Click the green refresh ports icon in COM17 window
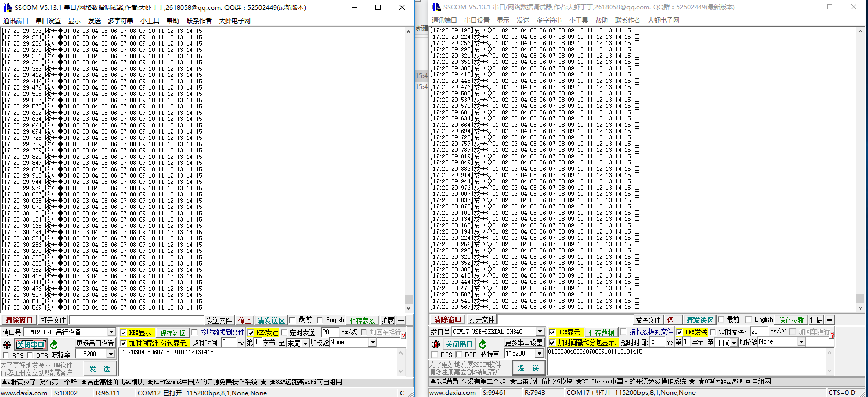Screen dimensions: 868x397 (x=482, y=344)
